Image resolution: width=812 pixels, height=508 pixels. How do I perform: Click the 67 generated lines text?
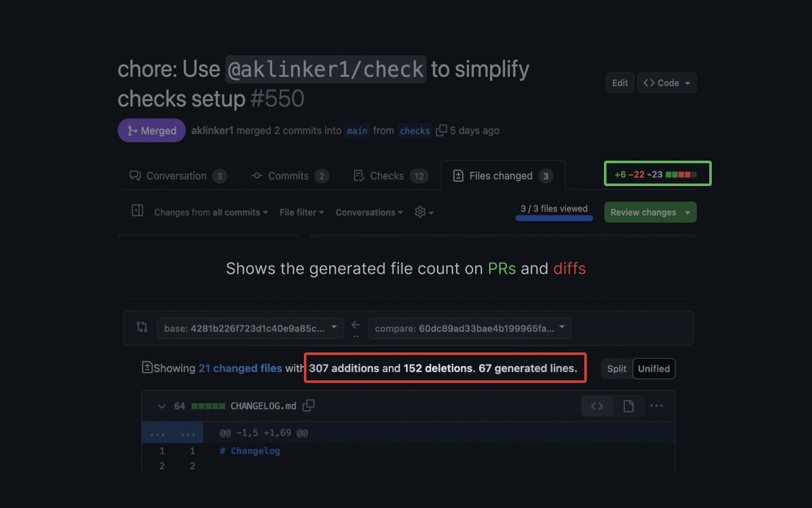click(528, 368)
